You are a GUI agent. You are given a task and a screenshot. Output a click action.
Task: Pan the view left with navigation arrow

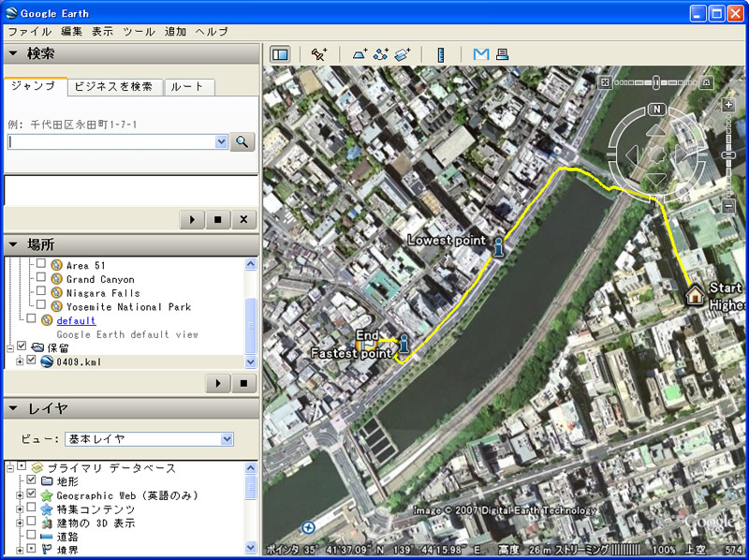(631, 155)
